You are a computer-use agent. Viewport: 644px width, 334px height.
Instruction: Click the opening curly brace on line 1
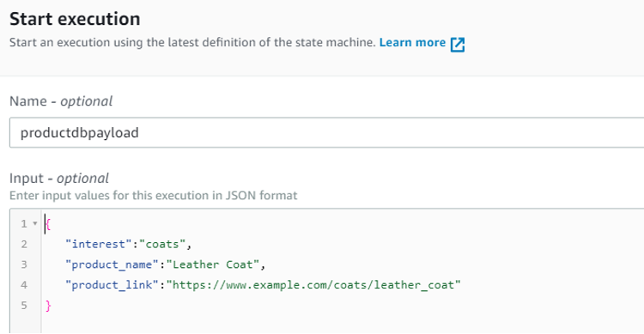point(48,224)
